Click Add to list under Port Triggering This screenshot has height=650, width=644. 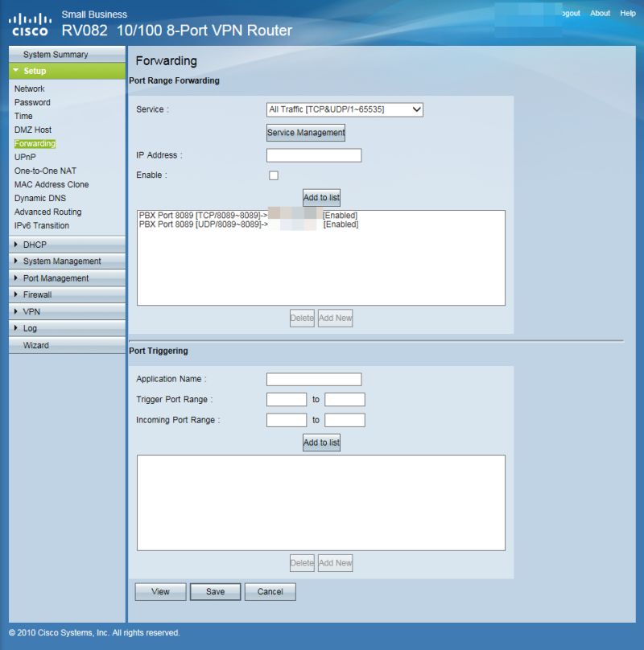321,442
